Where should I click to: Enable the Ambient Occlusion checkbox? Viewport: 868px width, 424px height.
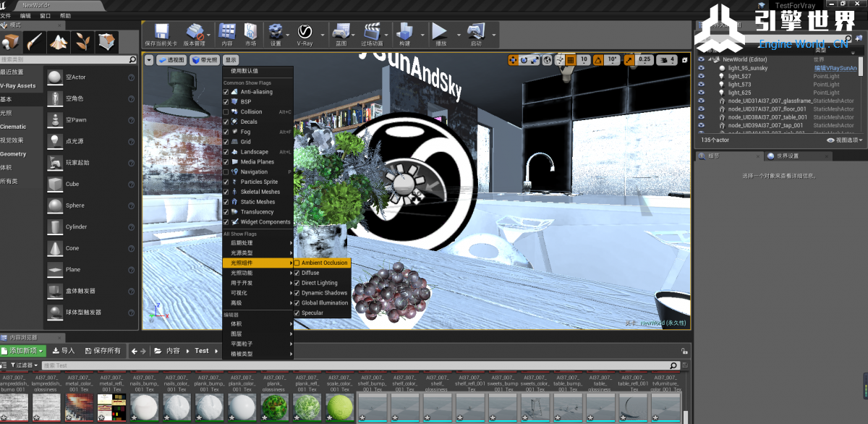[297, 263]
